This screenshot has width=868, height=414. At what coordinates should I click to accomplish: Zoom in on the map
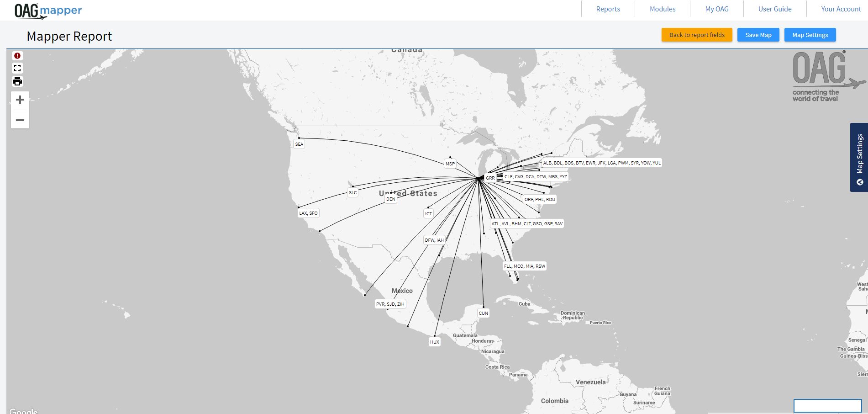click(x=20, y=100)
